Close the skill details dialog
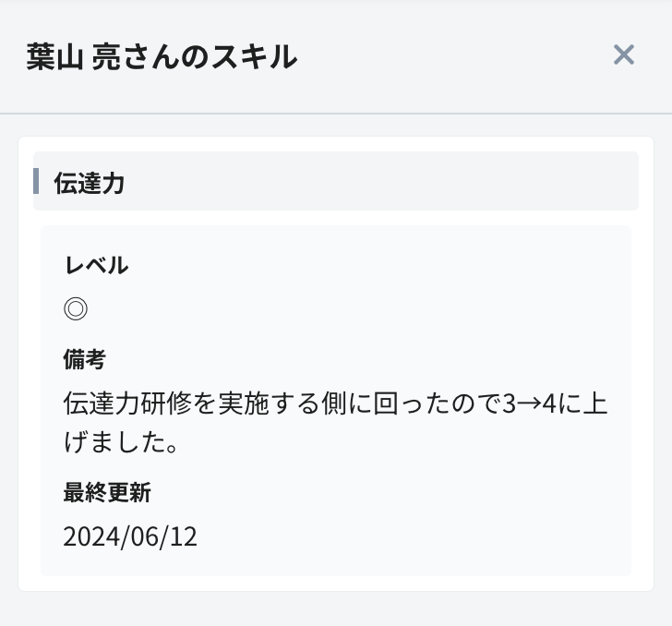Viewport: 672px width, 626px height. tap(624, 55)
